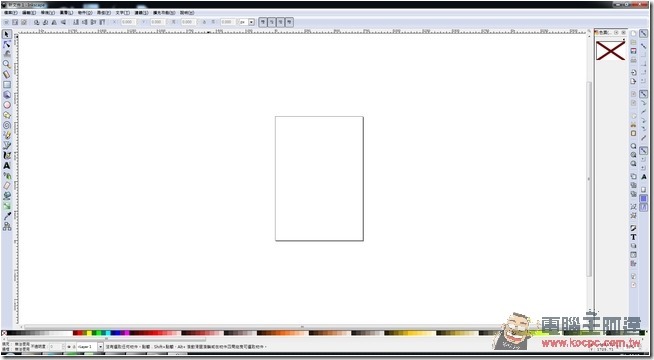Pick the yellow swatch in palette
Screen dimensions: 654x360
click(89, 333)
